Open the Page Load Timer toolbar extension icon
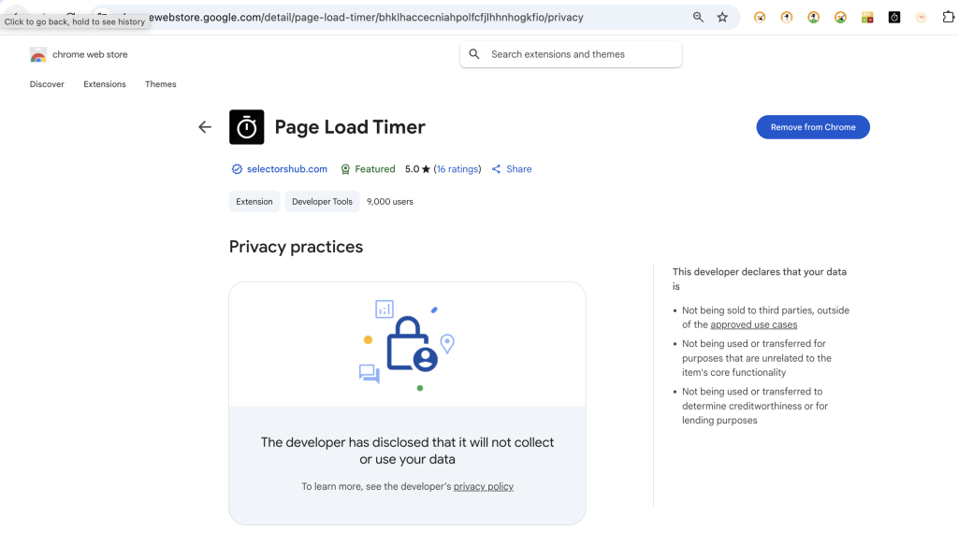 pyautogui.click(x=893, y=17)
